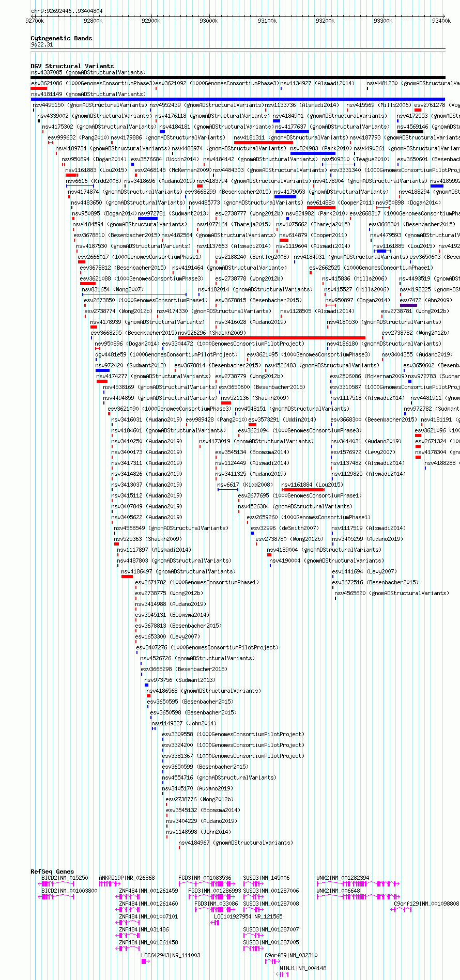The image size is (460, 980).
Task: Open variant nsv2468145 (McKernan2009)
Action: pyautogui.click(x=173, y=170)
